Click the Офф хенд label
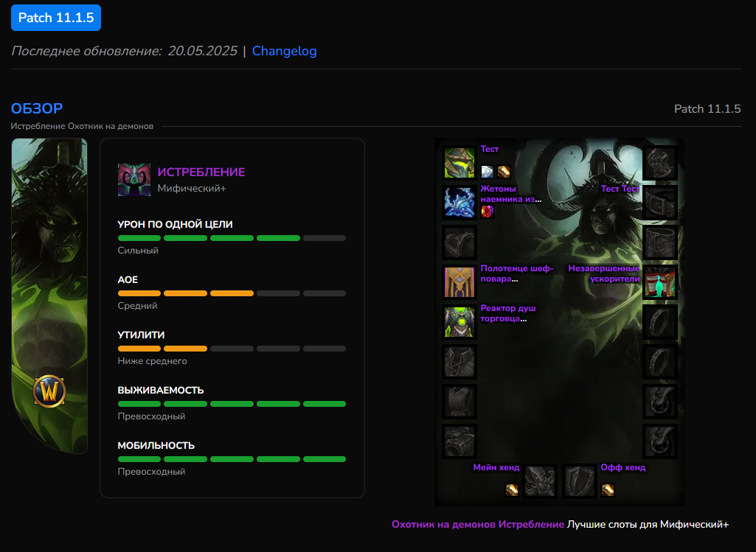 point(623,467)
